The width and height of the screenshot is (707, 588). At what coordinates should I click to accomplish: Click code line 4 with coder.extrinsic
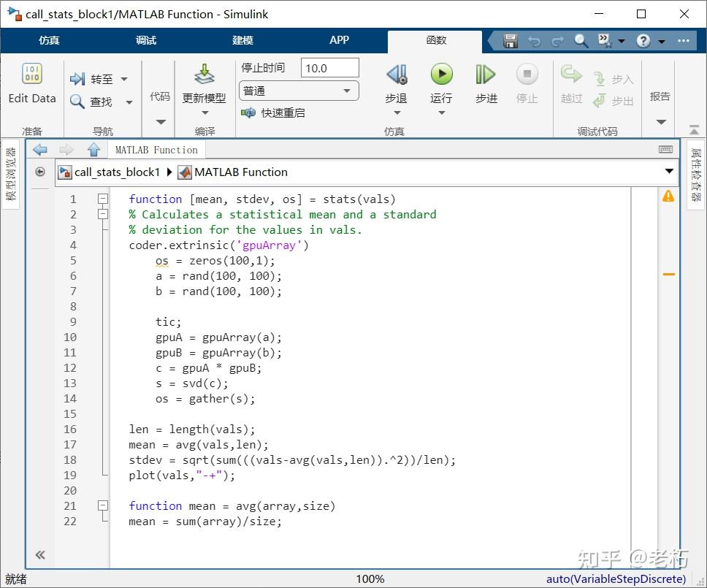point(218,245)
